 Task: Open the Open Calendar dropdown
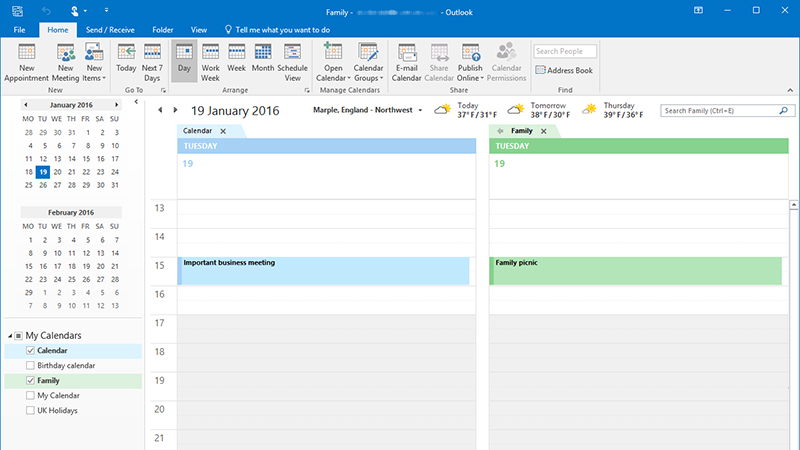pos(333,62)
